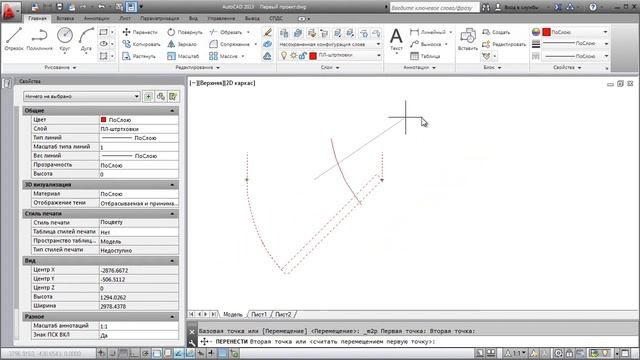The image size is (640, 360).
Task: Open the lineweight ПоСлою dropdown in Свойства ribbon panel
Action: point(606,44)
